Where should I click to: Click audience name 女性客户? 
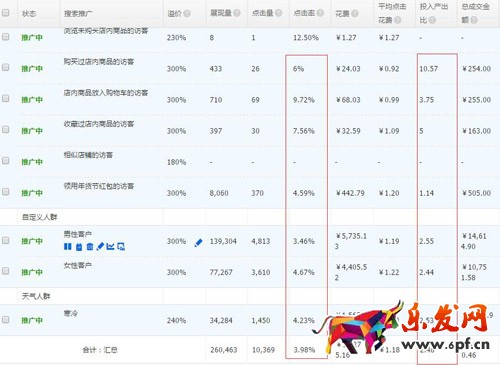coord(78,265)
